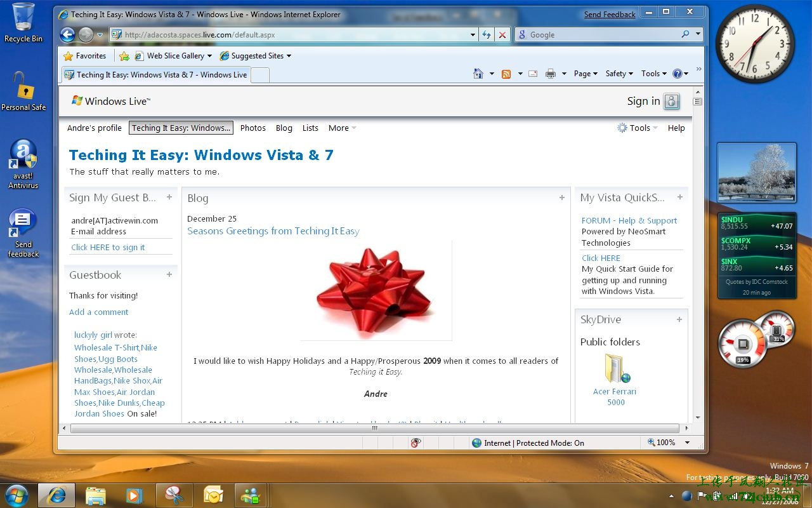Click the Add to Favorites Bar icon
Image resolution: width=812 pixels, height=508 pixels.
point(124,56)
